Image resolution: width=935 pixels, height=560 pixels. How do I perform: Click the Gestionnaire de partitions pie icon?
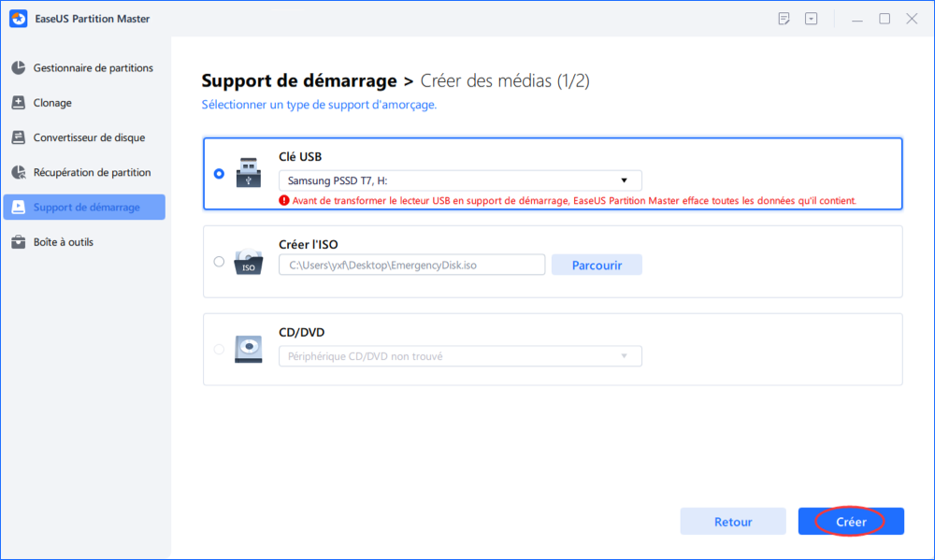pyautogui.click(x=19, y=68)
